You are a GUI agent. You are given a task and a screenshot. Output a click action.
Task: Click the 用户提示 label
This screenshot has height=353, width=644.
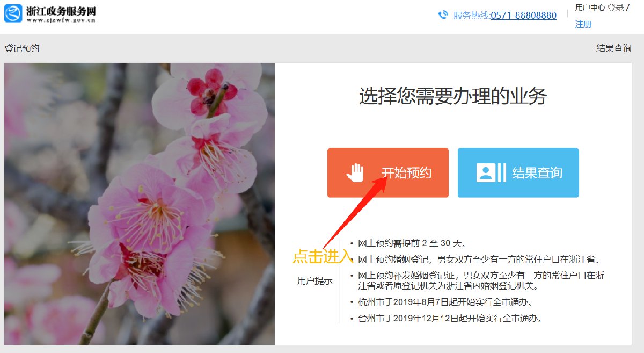[314, 281]
